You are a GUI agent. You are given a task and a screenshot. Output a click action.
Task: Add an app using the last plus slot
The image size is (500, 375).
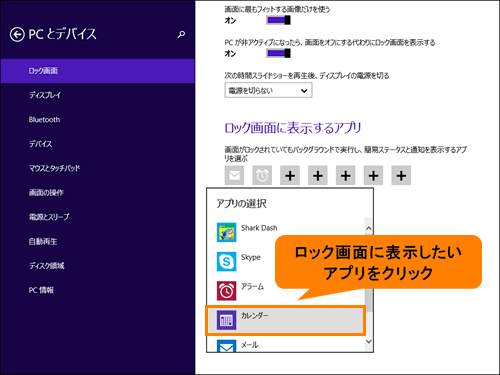point(401,175)
